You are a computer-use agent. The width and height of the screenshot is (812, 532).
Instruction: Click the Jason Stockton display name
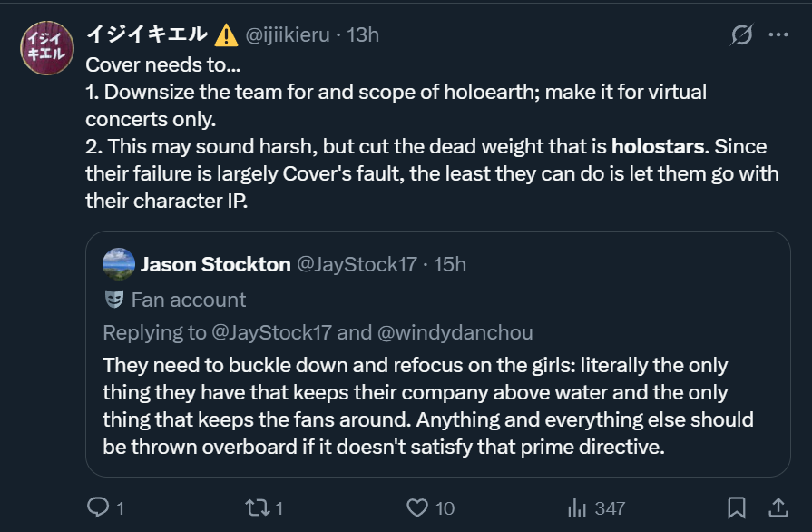coord(215,264)
